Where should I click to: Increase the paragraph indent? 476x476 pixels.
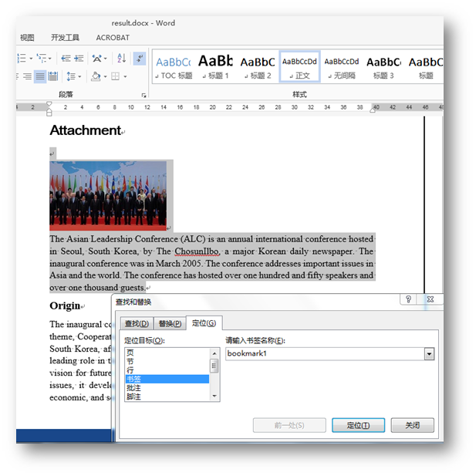[79, 58]
